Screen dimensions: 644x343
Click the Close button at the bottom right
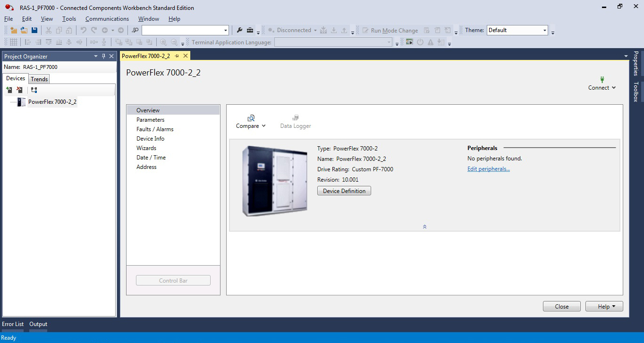562,307
